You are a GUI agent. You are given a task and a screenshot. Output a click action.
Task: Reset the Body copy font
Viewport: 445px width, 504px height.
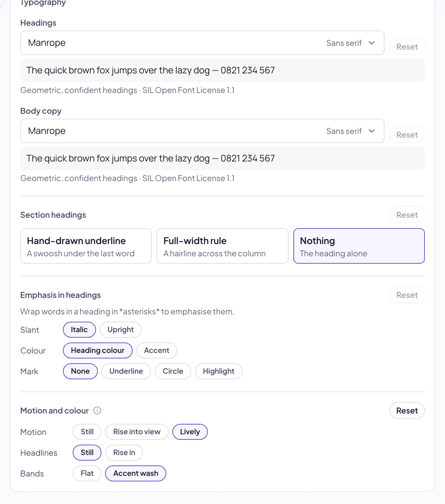point(407,135)
